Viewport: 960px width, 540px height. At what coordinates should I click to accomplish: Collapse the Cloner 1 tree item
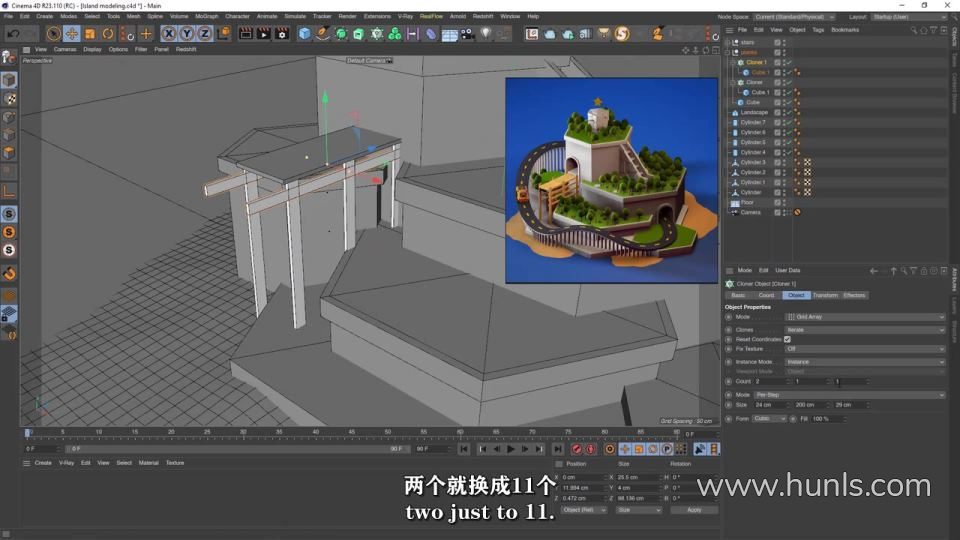[733, 62]
